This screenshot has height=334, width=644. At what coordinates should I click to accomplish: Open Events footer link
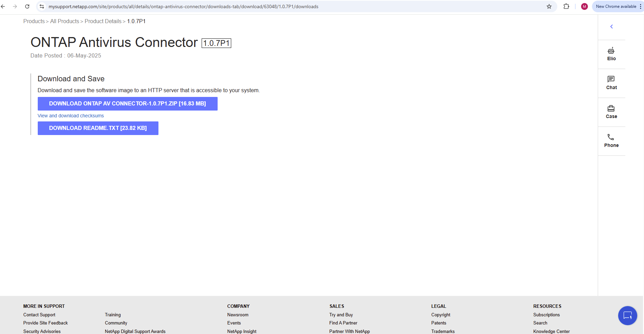[234, 323]
